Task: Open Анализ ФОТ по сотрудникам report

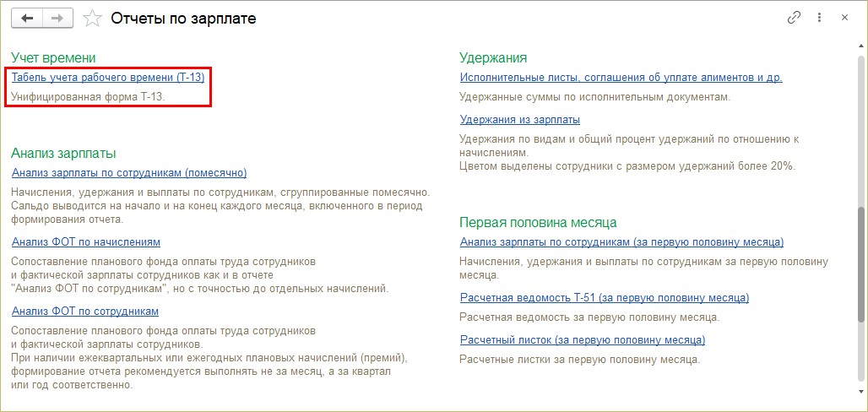Action: (84, 312)
